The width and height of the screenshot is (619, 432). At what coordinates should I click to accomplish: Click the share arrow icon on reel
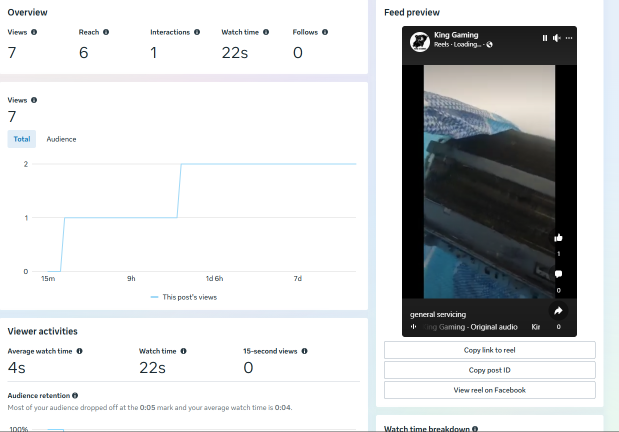558,311
